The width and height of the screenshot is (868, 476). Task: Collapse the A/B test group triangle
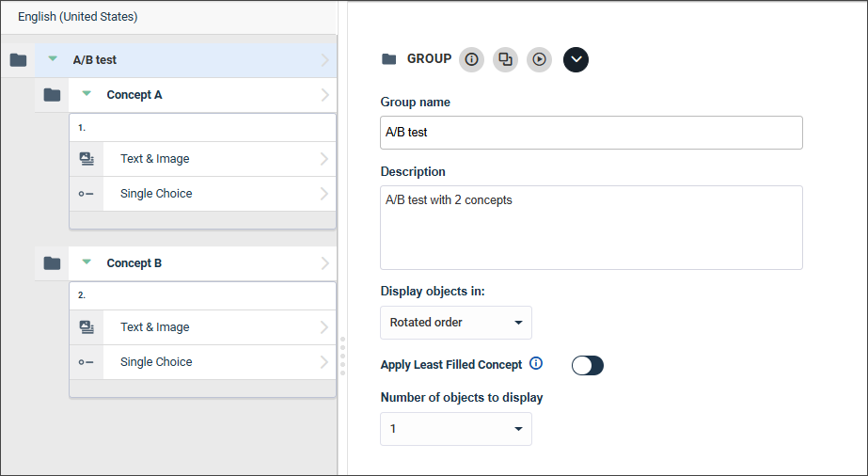(53, 58)
